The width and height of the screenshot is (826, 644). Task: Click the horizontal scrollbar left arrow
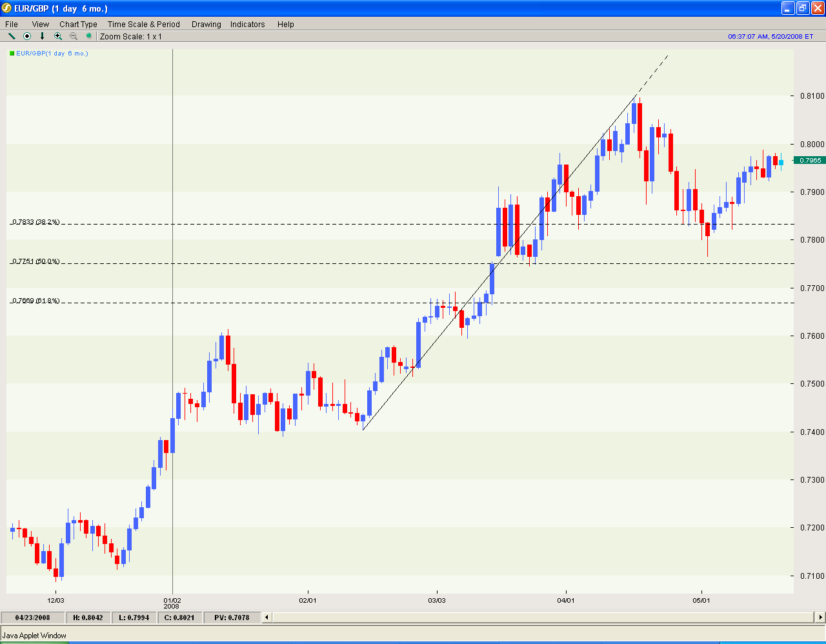click(267, 618)
